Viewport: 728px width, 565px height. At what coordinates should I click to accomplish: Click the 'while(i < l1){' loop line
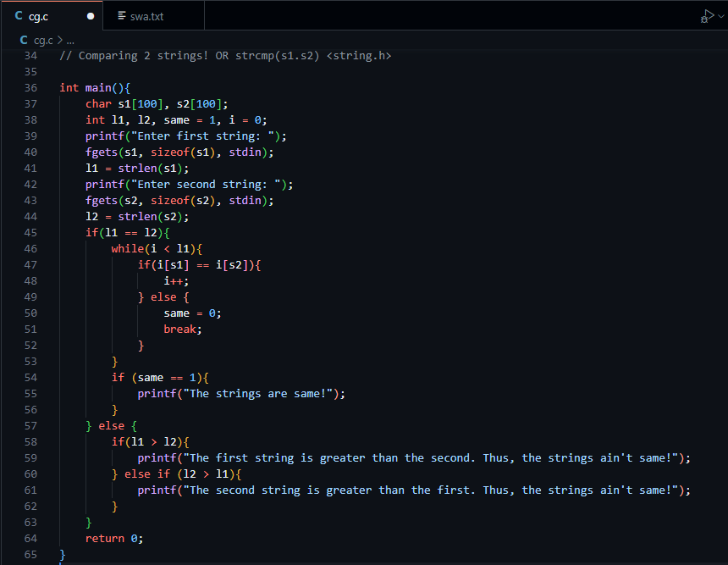pyautogui.click(x=157, y=249)
